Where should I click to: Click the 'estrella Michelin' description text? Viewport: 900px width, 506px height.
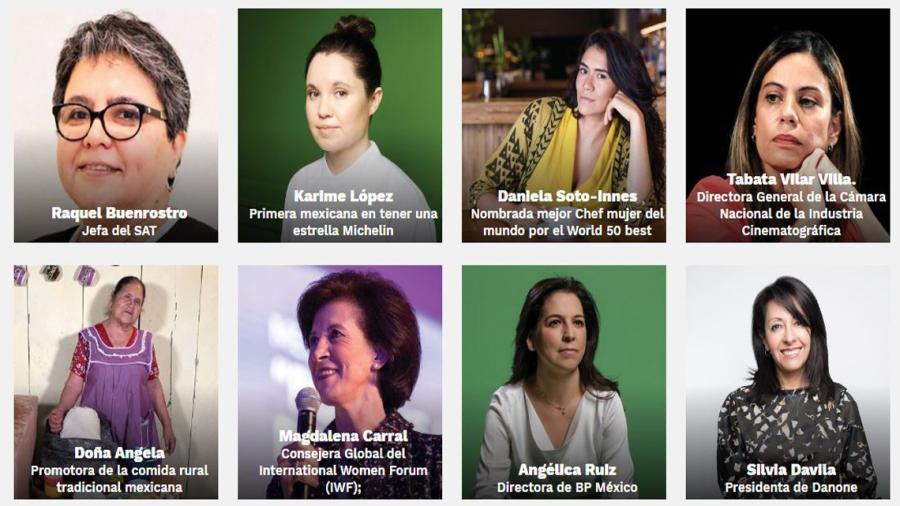click(343, 231)
